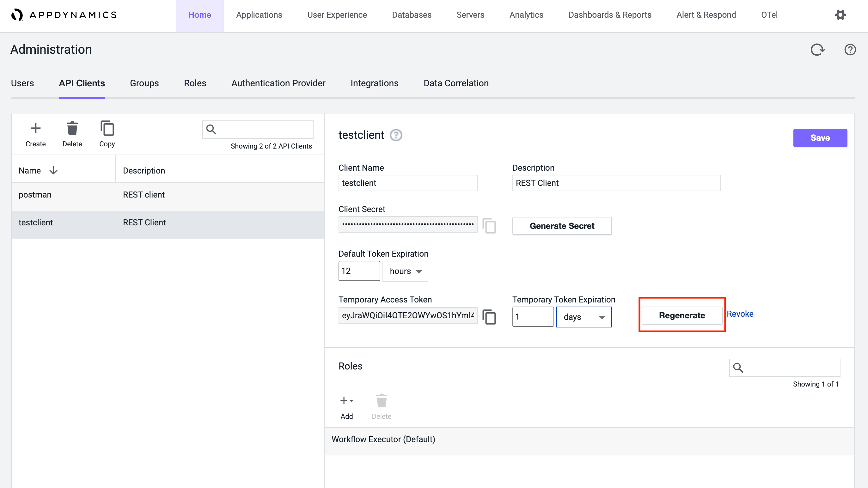
Task: Click the AppDynamics logo
Action: pyautogui.click(x=64, y=15)
